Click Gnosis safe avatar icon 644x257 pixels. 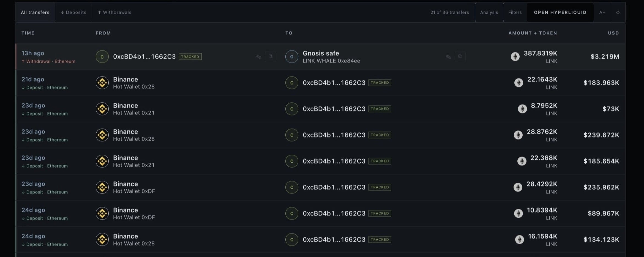pyautogui.click(x=292, y=56)
